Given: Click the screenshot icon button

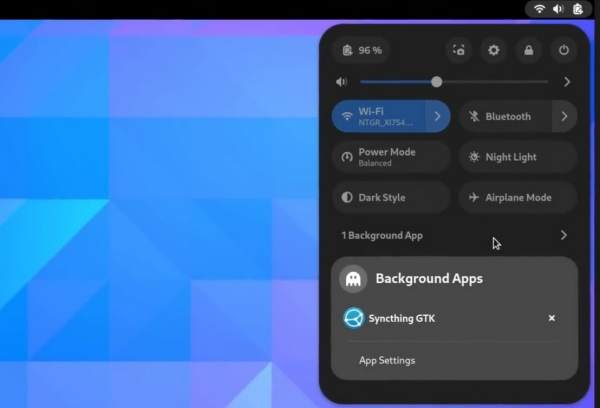Looking at the screenshot, I should 459,50.
